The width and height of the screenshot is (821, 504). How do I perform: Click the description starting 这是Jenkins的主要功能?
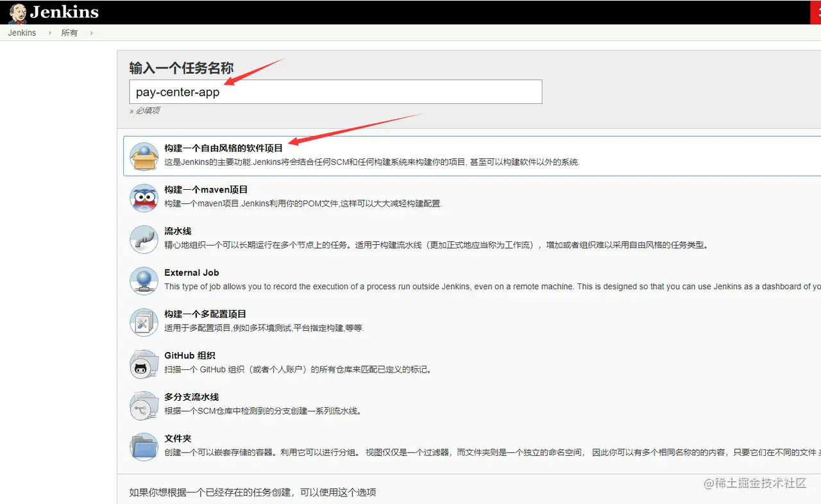(x=372, y=162)
